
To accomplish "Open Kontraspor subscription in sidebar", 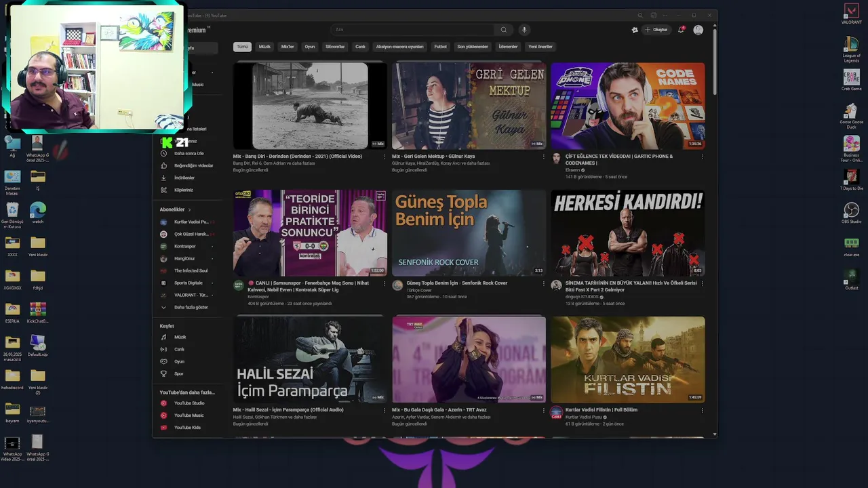I will tap(188, 246).
